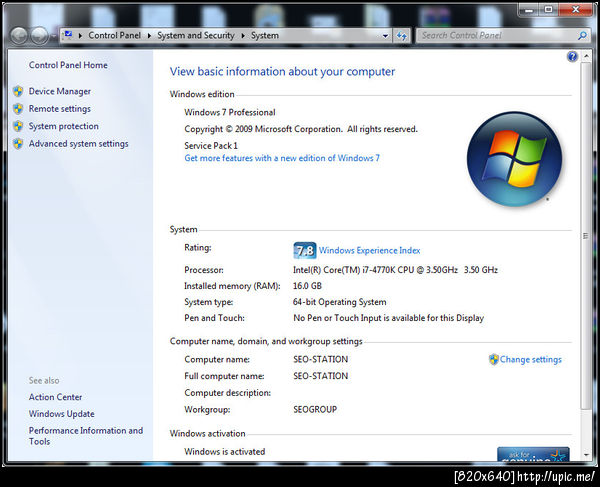Expand the arrow after Control Panel breadcrumb

click(149, 36)
